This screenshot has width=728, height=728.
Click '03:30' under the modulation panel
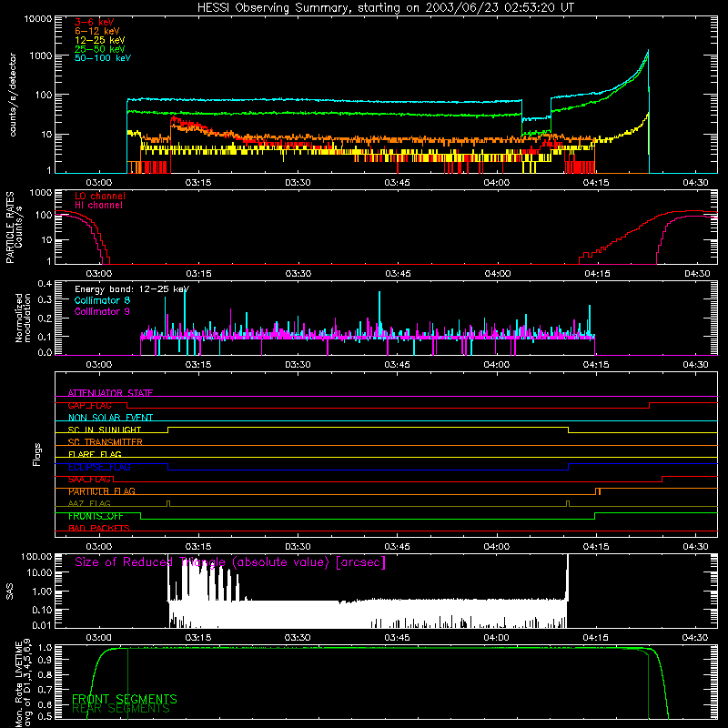coord(298,365)
